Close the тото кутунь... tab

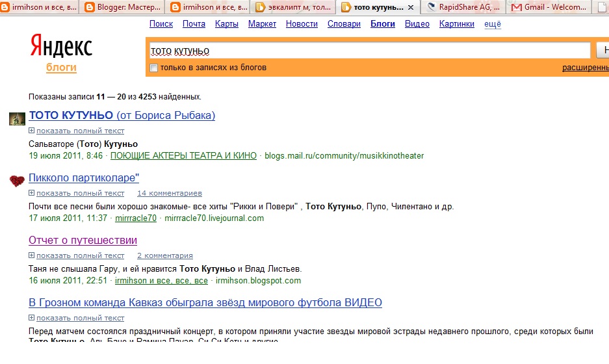411,7
